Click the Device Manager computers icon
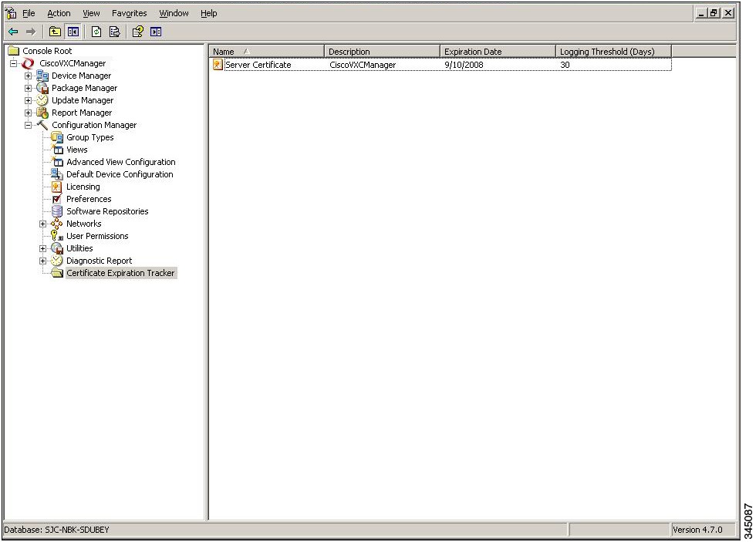The width and height of the screenshot is (756, 542). 42,76
